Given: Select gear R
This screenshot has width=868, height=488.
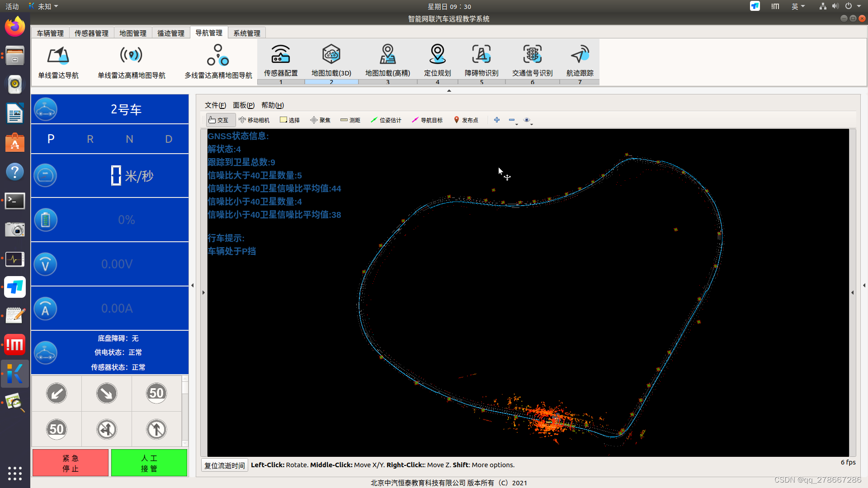Looking at the screenshot, I should click(x=90, y=139).
